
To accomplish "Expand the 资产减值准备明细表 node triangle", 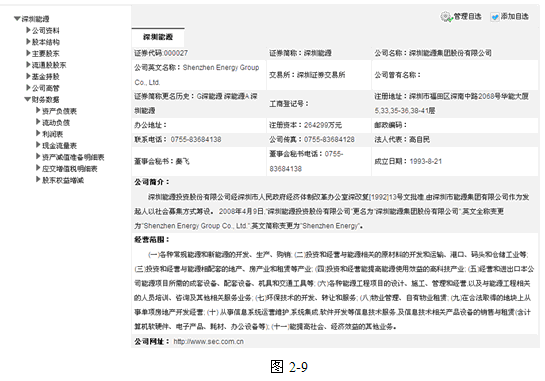I will coord(38,156).
